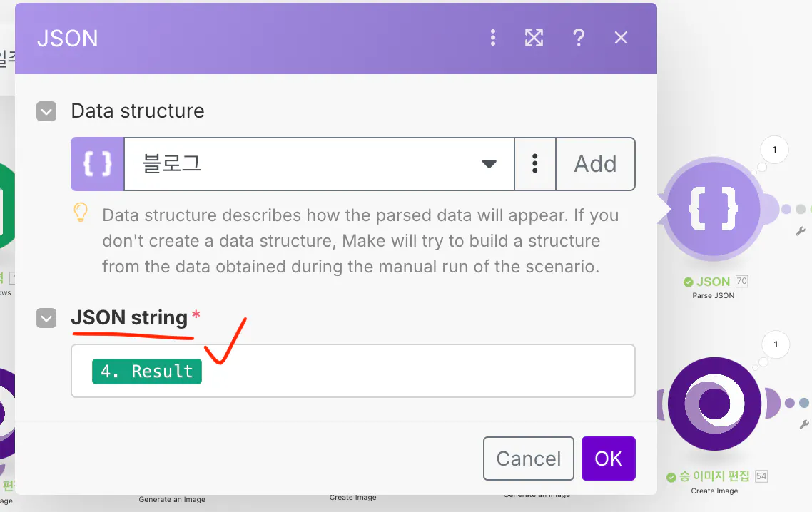Viewport: 812px width, 512px height.
Task: Collapse the Data structure section
Action: (46, 111)
